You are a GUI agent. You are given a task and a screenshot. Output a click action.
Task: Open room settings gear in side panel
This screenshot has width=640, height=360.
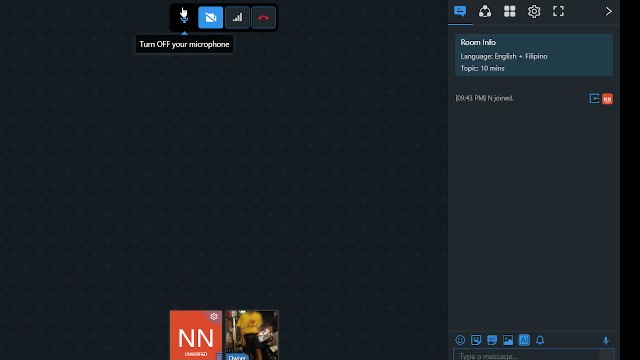(x=534, y=11)
